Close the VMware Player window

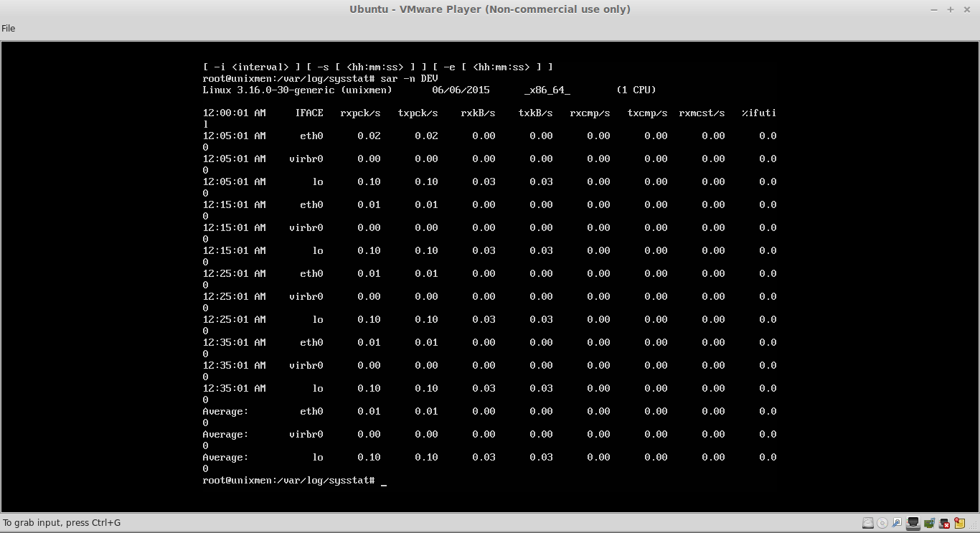tap(966, 9)
